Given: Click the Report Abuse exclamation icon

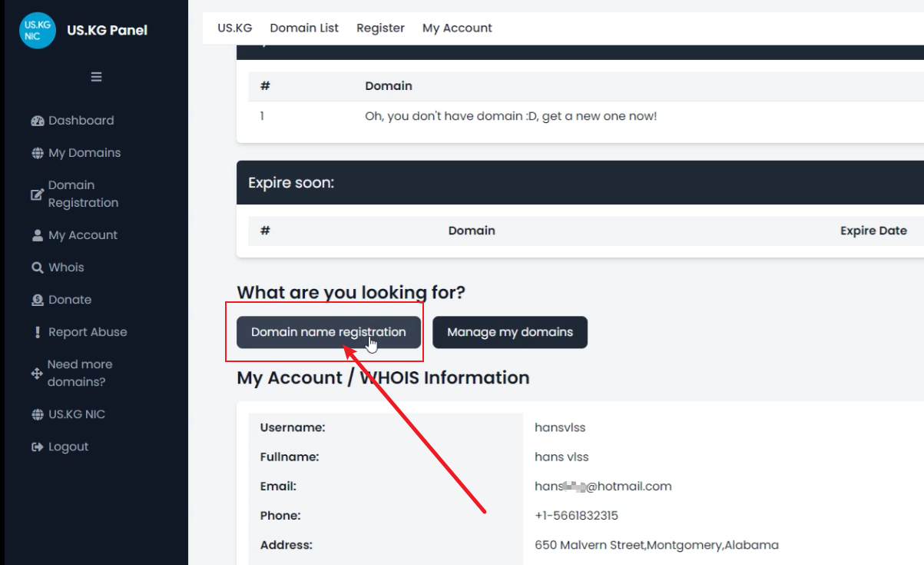Looking at the screenshot, I should point(38,332).
